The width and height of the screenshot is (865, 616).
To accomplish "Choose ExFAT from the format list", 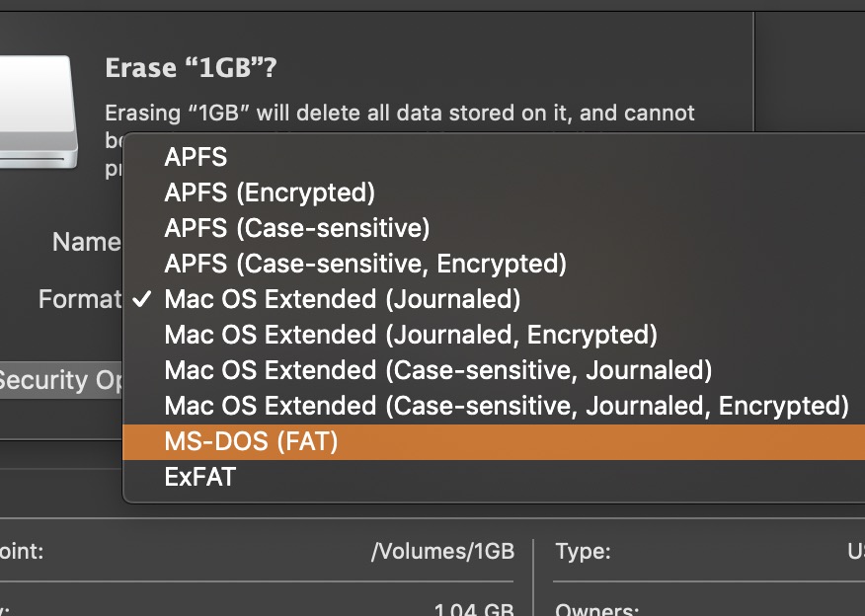I will tap(200, 478).
